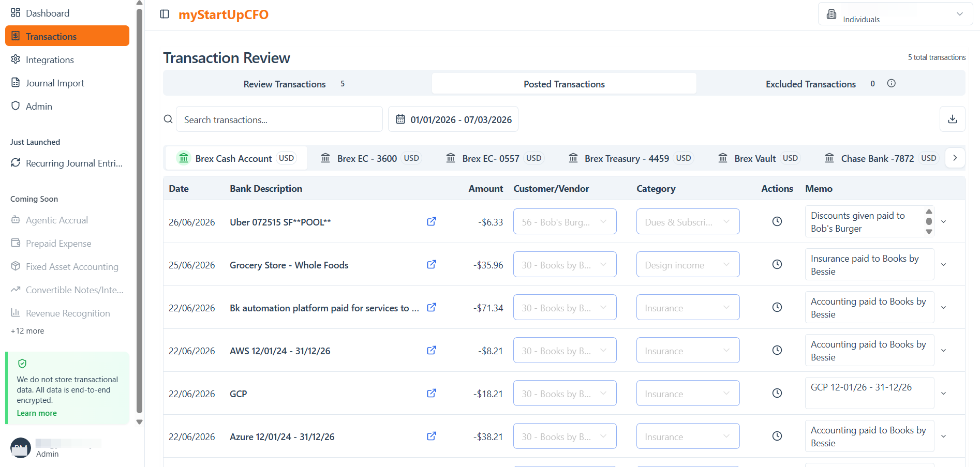The image size is (980, 467).
Task: Click the Learn more link
Action: 37,413
